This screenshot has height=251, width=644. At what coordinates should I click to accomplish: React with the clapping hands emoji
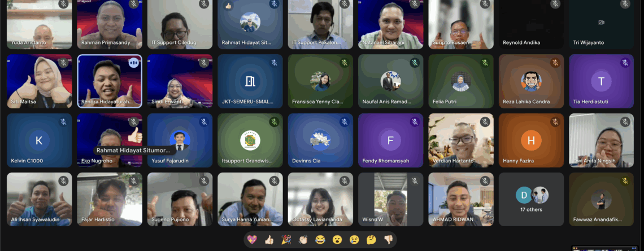click(x=303, y=240)
